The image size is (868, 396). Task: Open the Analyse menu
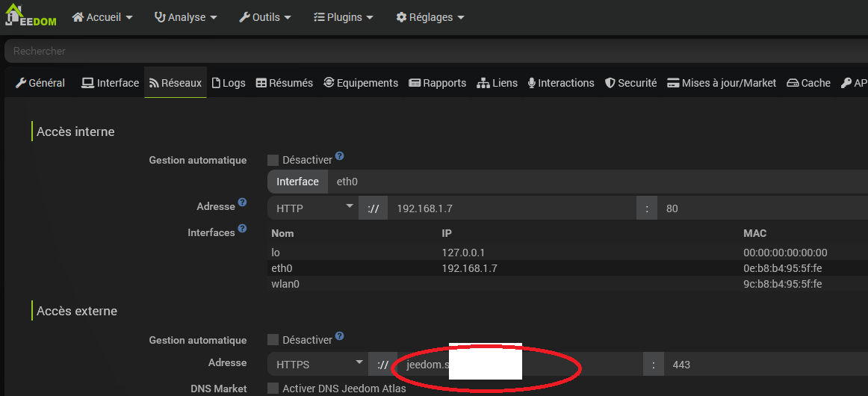coord(185,17)
